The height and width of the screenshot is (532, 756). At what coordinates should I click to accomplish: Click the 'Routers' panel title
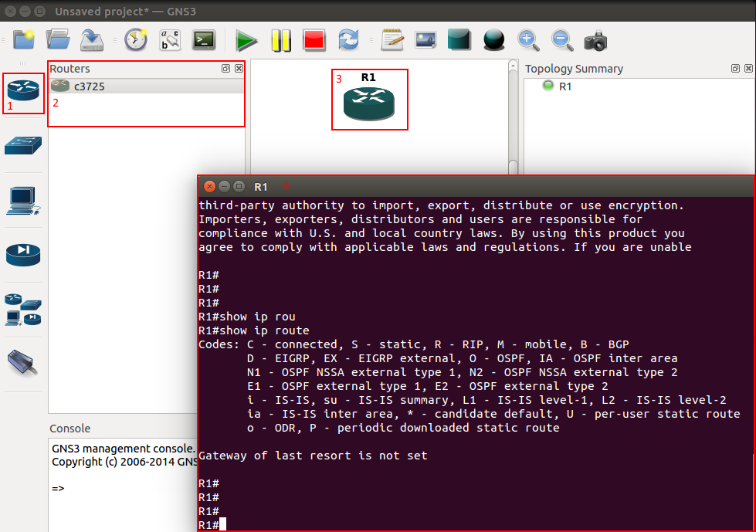[70, 69]
